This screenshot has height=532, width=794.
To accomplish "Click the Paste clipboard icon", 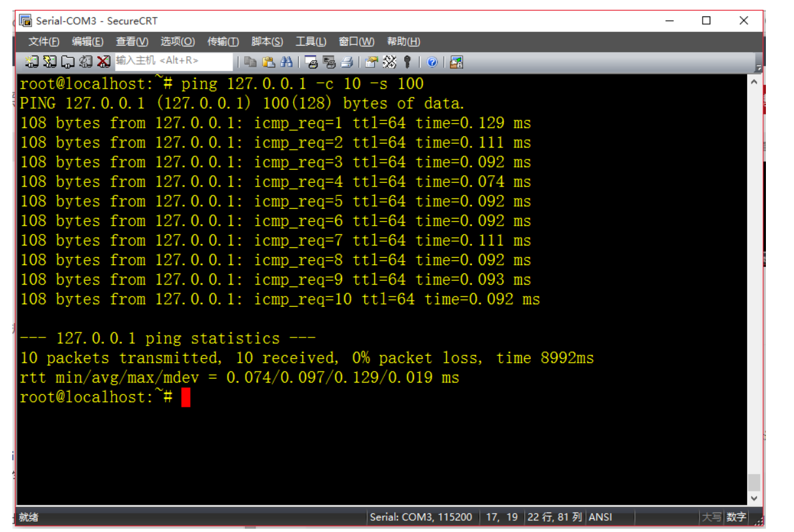I will click(x=268, y=62).
